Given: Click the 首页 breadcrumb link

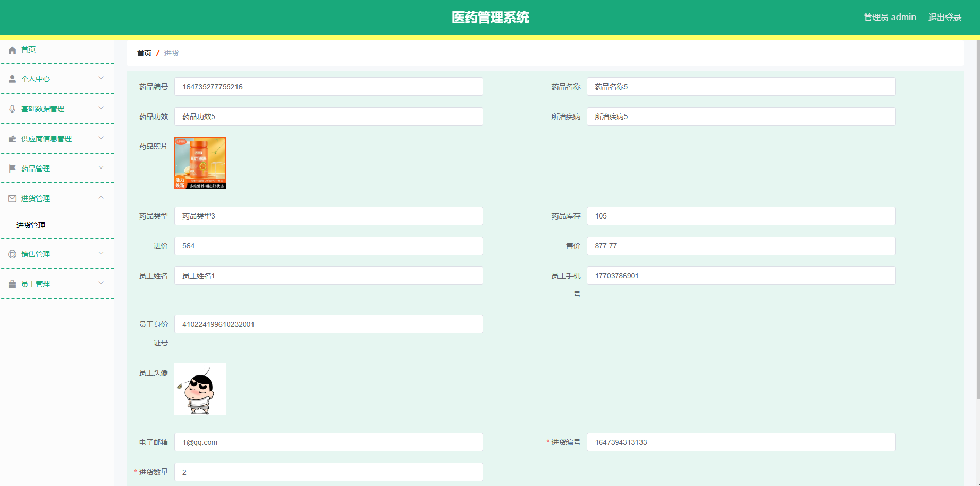Looking at the screenshot, I should coord(144,53).
